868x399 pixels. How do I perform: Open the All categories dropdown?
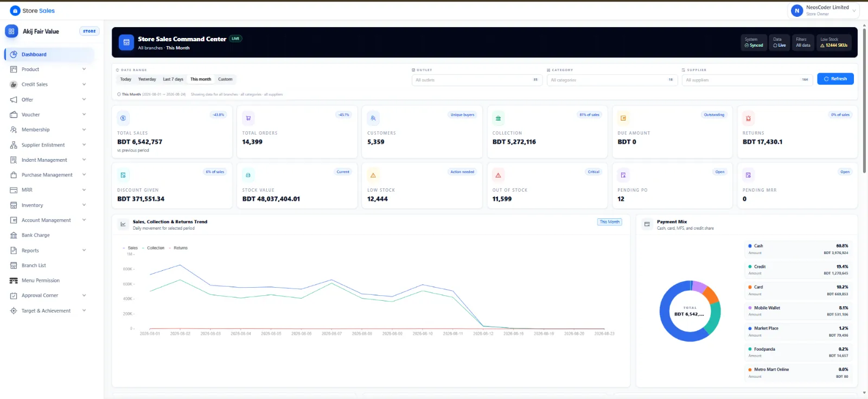tap(612, 80)
